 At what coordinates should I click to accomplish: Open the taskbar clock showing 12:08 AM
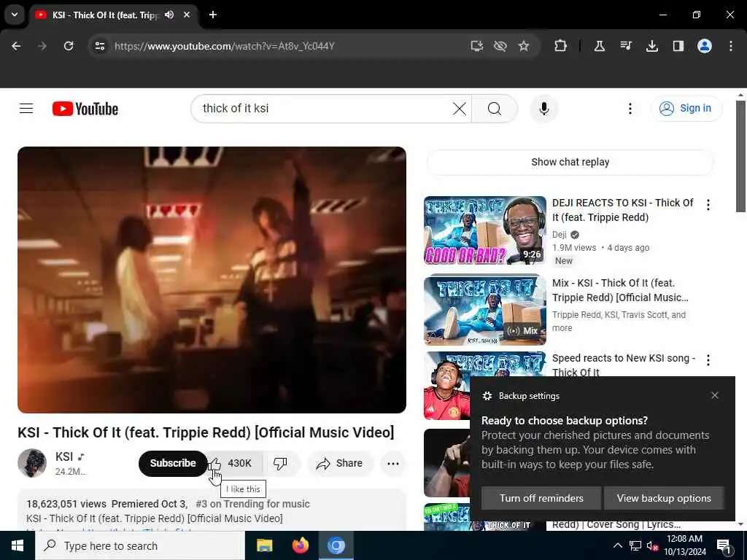click(x=684, y=545)
